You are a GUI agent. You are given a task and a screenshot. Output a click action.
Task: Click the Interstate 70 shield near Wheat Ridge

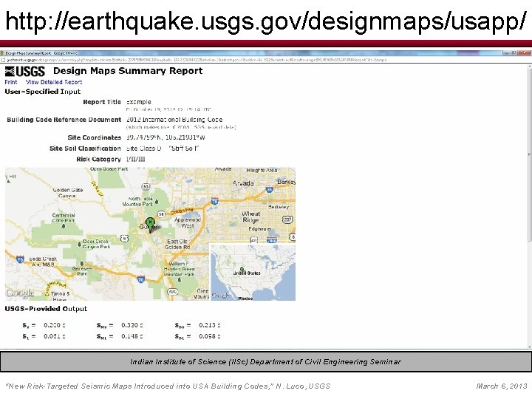pyautogui.click(x=214, y=200)
